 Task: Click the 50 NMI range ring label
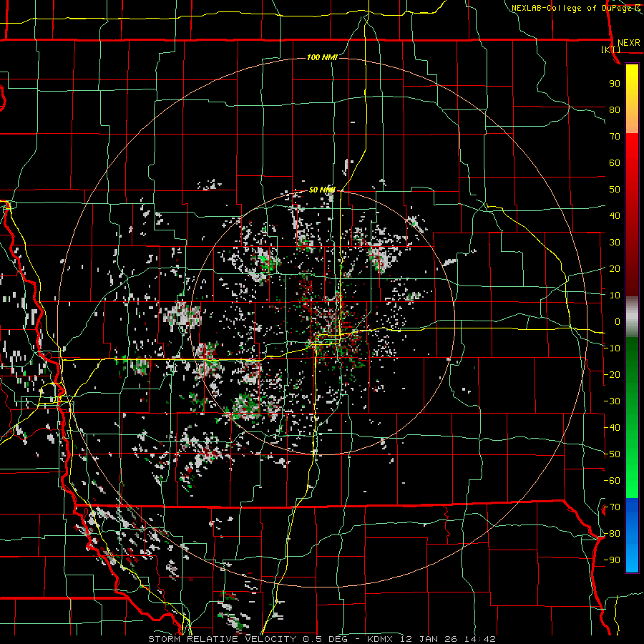[322, 190]
